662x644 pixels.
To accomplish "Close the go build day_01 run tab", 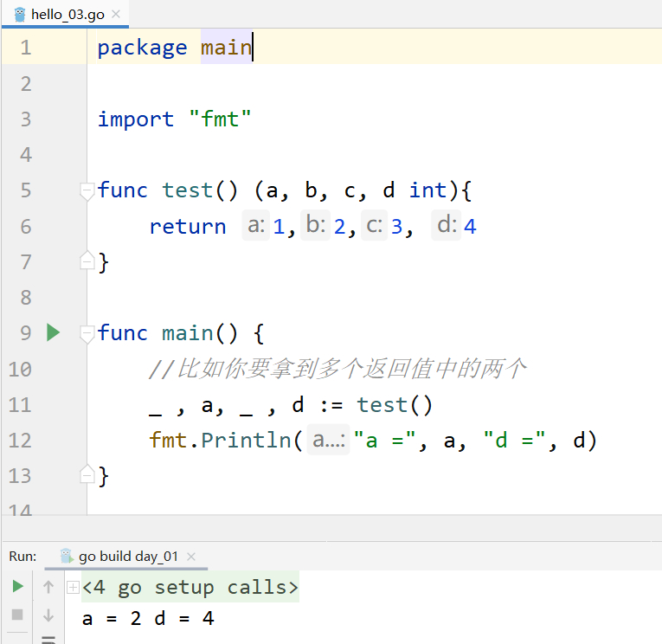I will (191, 557).
